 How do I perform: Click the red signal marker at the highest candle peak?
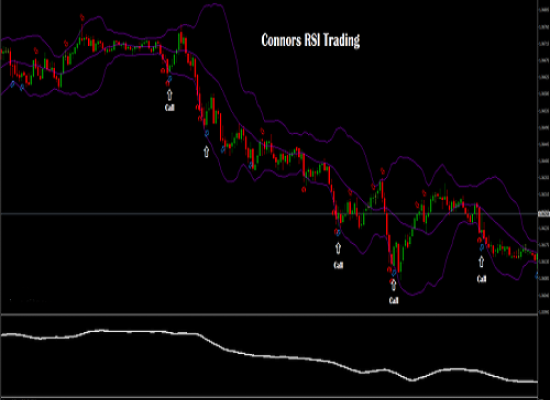coord(82,17)
